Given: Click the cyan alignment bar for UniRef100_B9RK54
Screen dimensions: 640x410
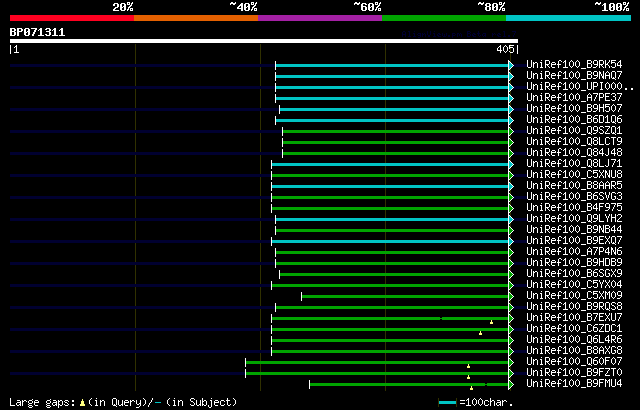Looking at the screenshot, I should pyautogui.click(x=392, y=65).
